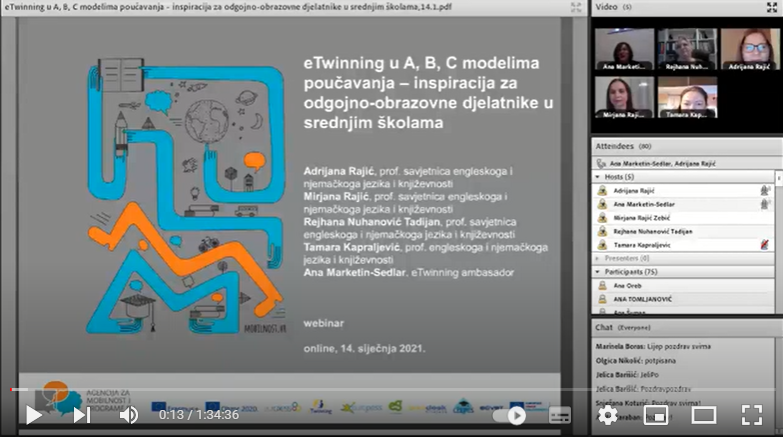
Task: Enter fullscreen with the player button
Action: click(x=752, y=415)
